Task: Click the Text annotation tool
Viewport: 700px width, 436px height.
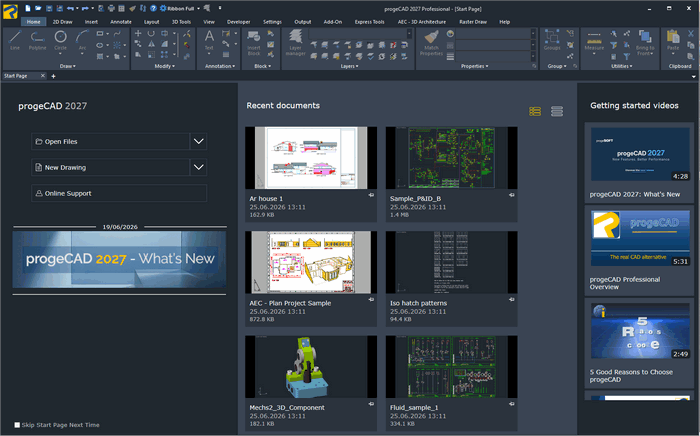Action: [209, 40]
